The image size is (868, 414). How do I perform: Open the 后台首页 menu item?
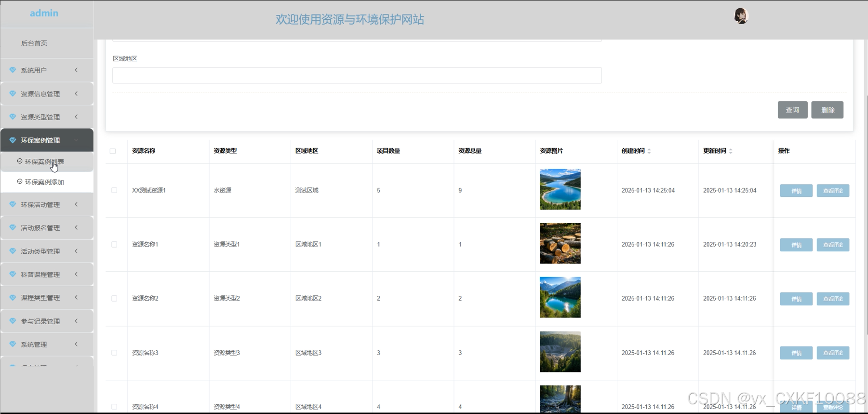point(34,43)
